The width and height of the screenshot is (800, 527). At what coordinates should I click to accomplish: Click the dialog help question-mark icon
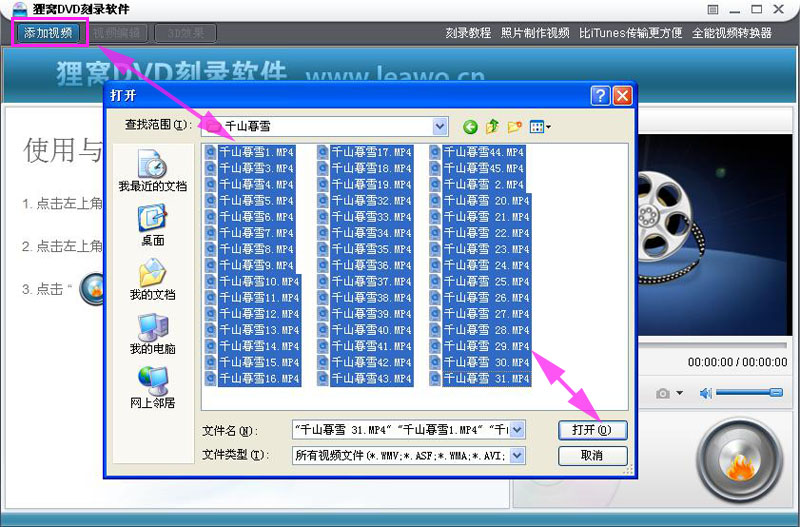tap(601, 95)
